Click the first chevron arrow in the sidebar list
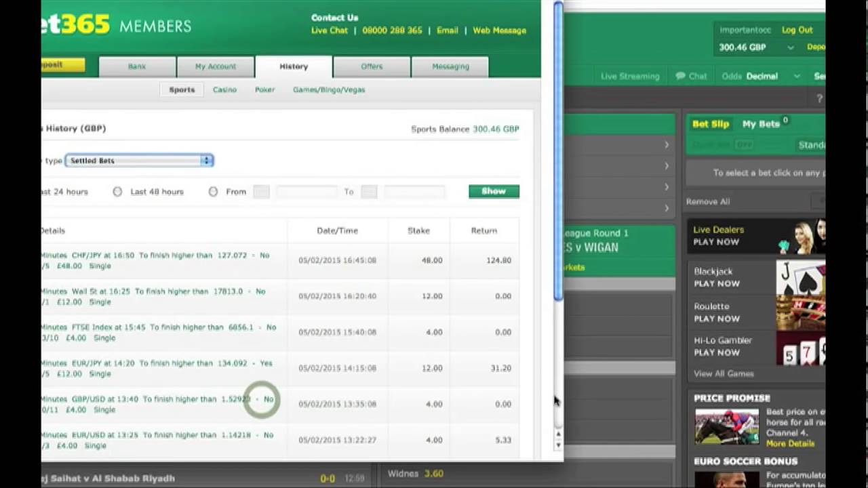The image size is (868, 488). (667, 144)
